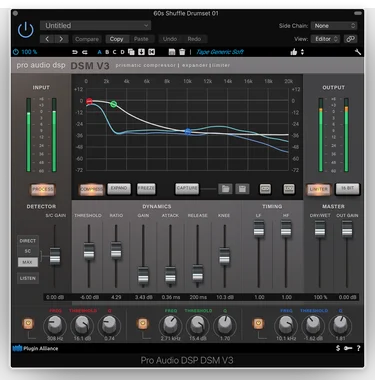Click the RATIO fader handle

[x=116, y=250]
